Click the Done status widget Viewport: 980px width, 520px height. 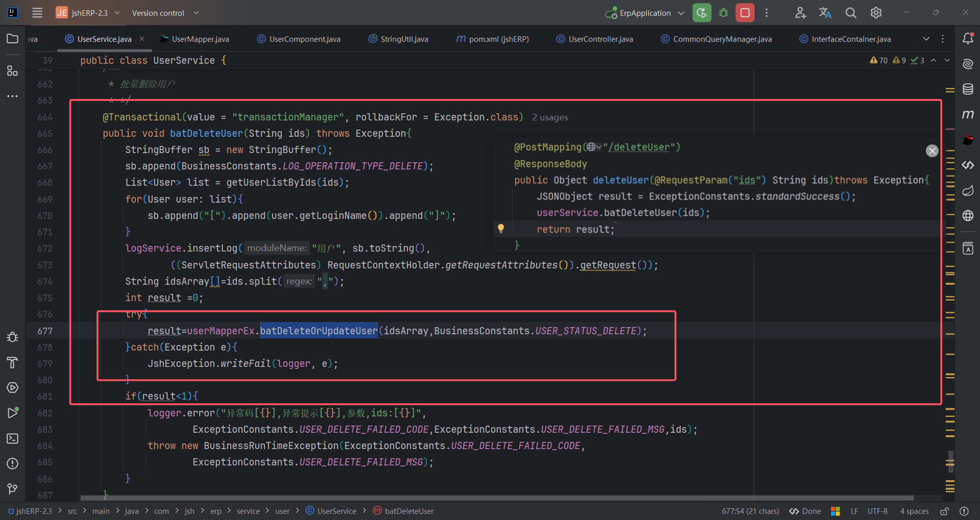[805, 511]
